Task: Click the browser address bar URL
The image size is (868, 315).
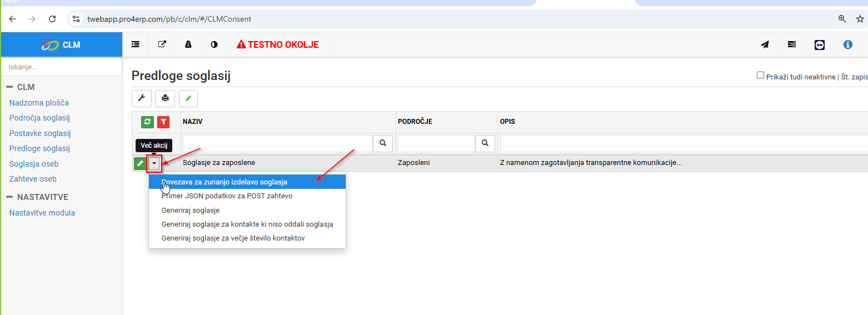Action: point(169,19)
